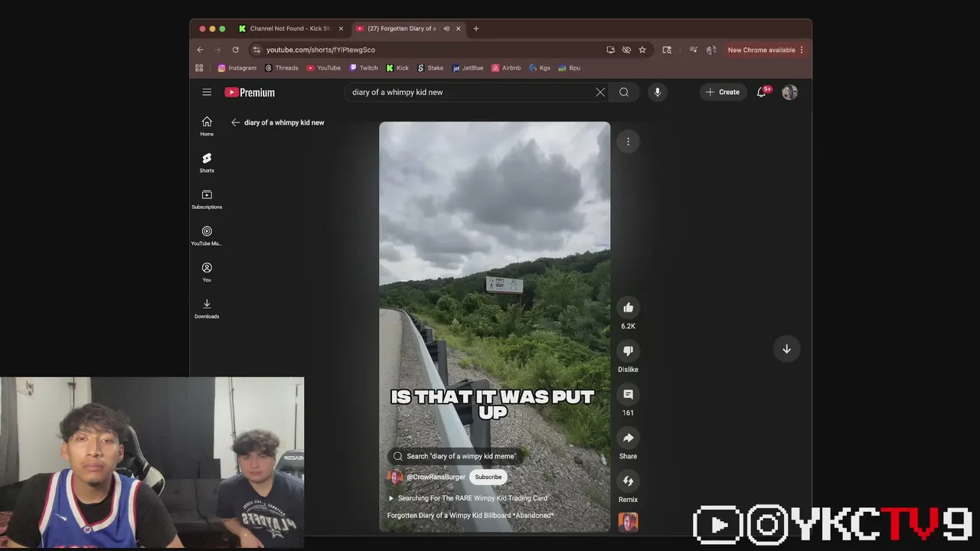The width and height of the screenshot is (980, 551).
Task: Click the crossed-eye icon in address bar
Action: pyautogui.click(x=626, y=50)
